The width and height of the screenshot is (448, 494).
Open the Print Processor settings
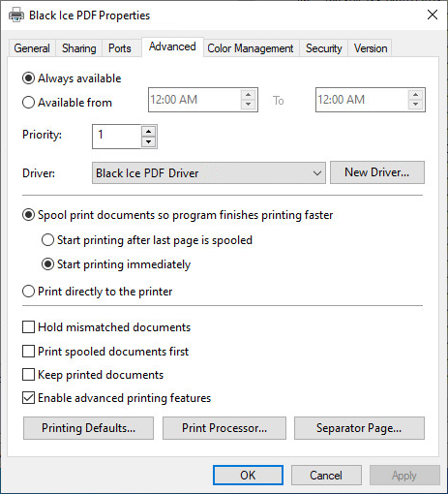[x=224, y=428]
